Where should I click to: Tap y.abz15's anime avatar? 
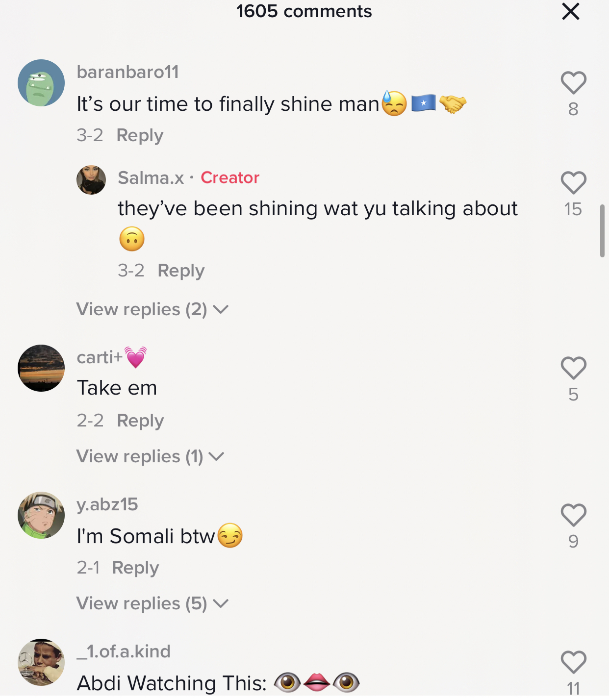[x=41, y=515]
